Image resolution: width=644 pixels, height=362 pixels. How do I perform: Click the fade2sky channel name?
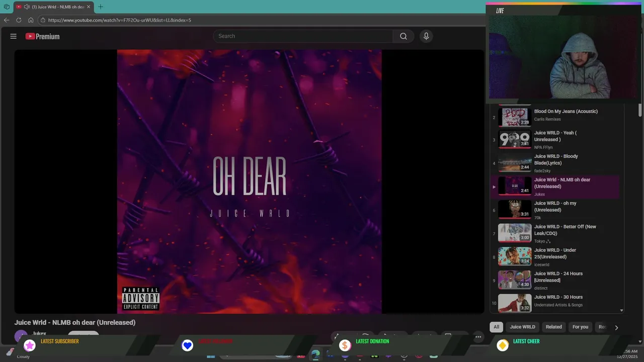point(542,171)
